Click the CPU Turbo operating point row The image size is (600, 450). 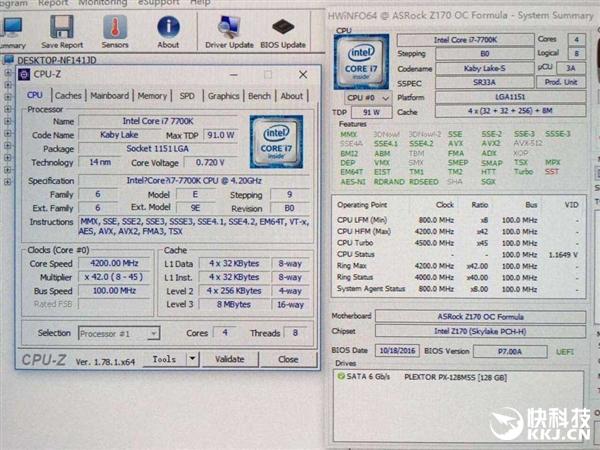click(x=458, y=243)
